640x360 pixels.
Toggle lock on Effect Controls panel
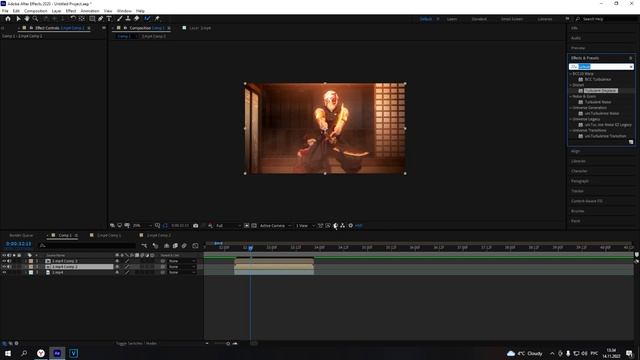click(x=31, y=28)
